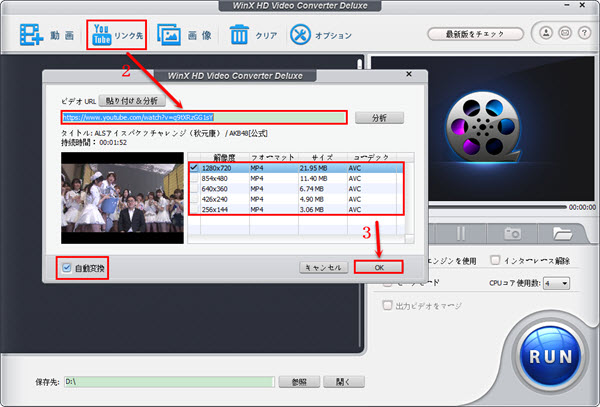Click the 分析 button
The width and height of the screenshot is (600, 407).
click(x=379, y=118)
